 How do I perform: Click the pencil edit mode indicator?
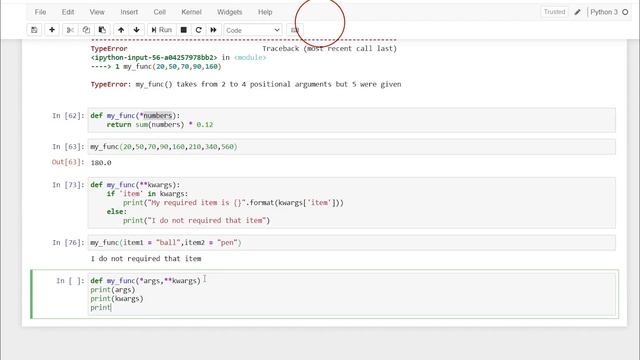click(x=577, y=12)
